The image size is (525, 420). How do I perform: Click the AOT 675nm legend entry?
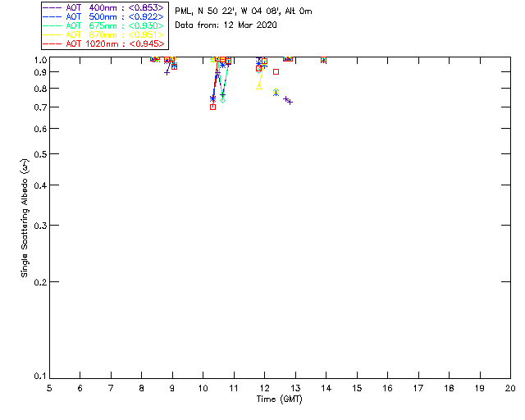103,25
